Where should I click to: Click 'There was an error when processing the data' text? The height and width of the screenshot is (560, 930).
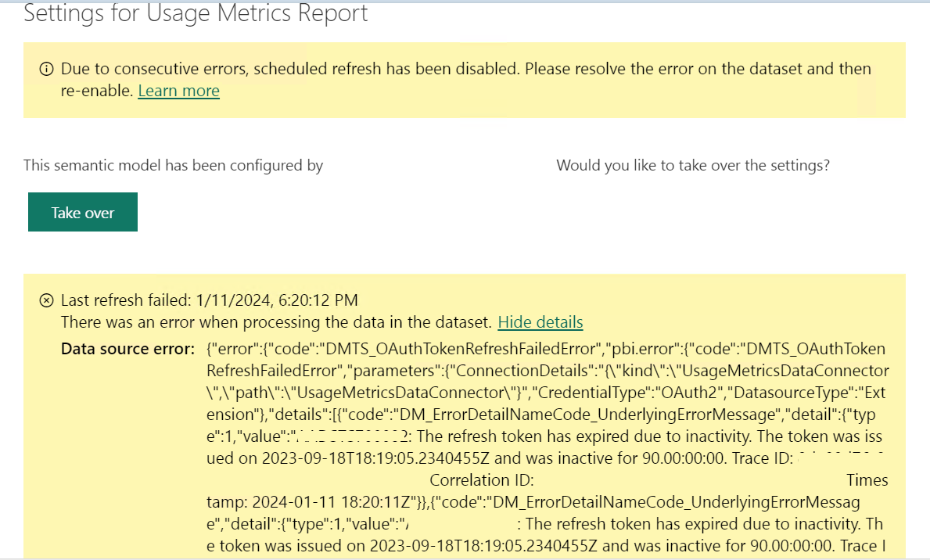pos(276,322)
